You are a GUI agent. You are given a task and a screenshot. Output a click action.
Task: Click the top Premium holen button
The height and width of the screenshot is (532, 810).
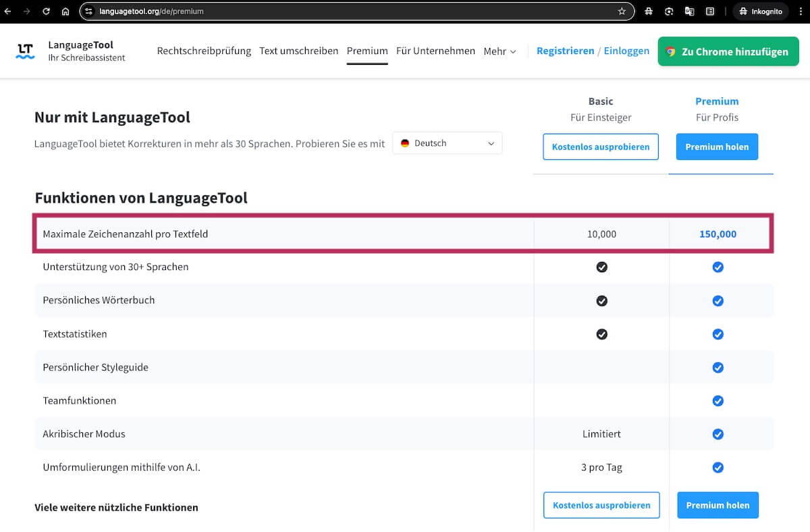click(x=717, y=147)
